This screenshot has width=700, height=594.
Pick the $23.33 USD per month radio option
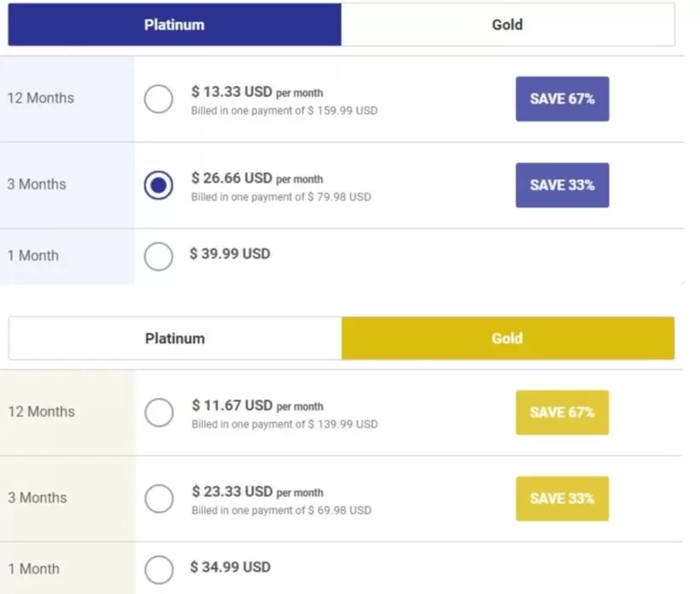coord(159,498)
